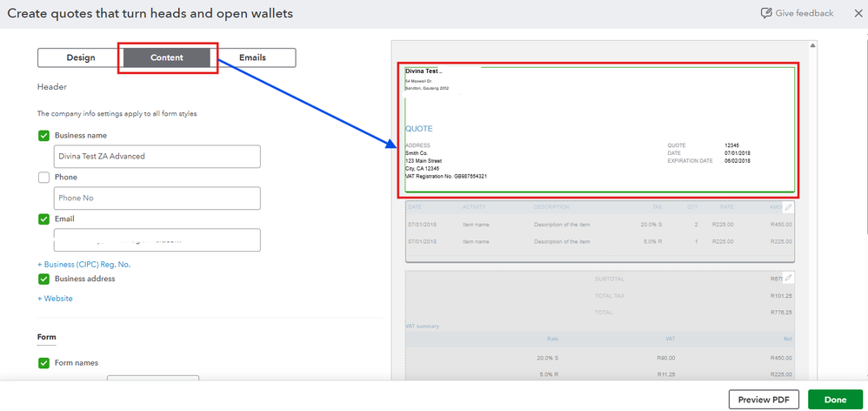
Task: Click the Give feedback speech bubble icon
Action: point(766,13)
